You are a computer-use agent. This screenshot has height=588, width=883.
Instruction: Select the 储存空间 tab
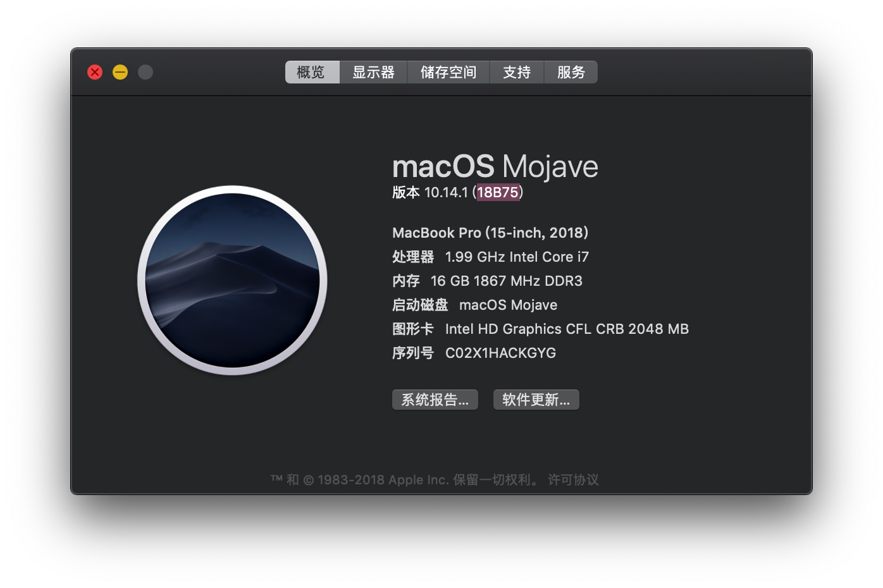pos(448,72)
